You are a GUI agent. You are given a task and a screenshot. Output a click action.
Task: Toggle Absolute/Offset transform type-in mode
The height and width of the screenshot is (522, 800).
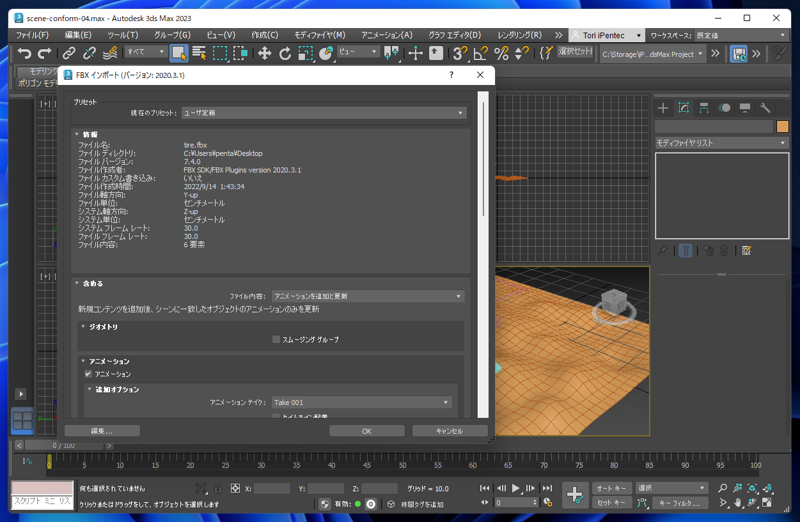[x=235, y=488]
